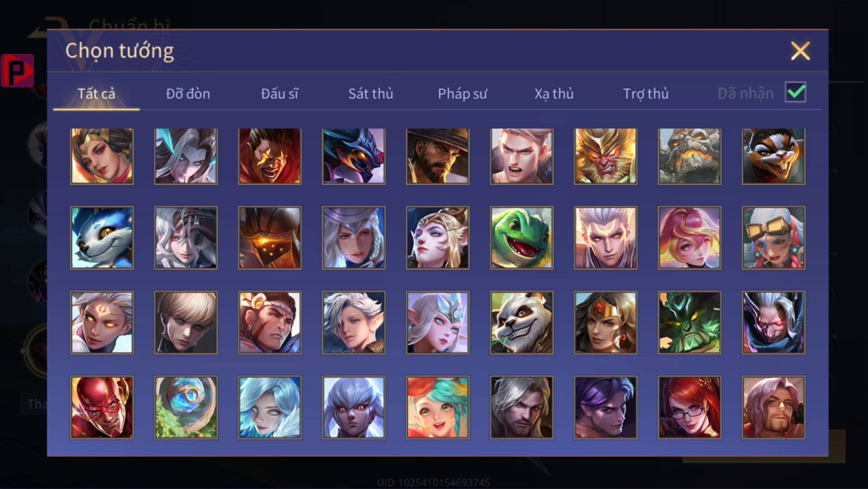Pick the panda hero chewing bamboo
The image size is (868, 489).
tap(522, 322)
